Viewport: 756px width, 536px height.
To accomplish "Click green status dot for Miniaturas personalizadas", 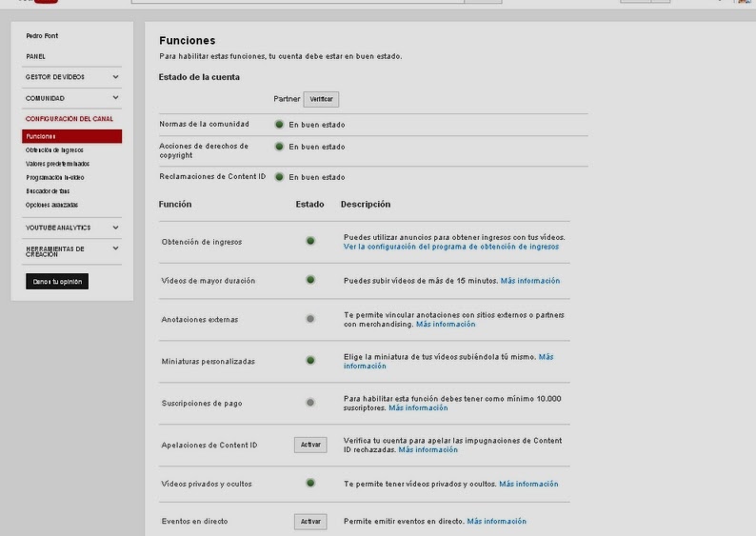I will (x=310, y=361).
